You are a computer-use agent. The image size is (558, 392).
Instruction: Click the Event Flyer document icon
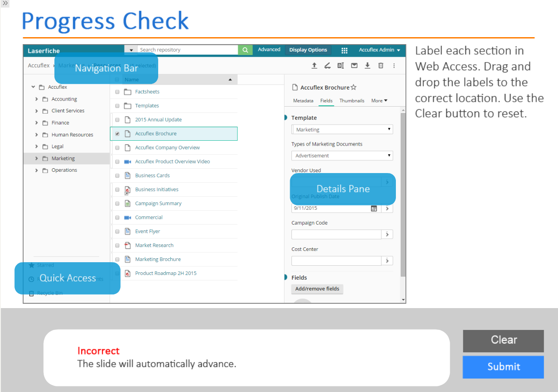(x=128, y=232)
